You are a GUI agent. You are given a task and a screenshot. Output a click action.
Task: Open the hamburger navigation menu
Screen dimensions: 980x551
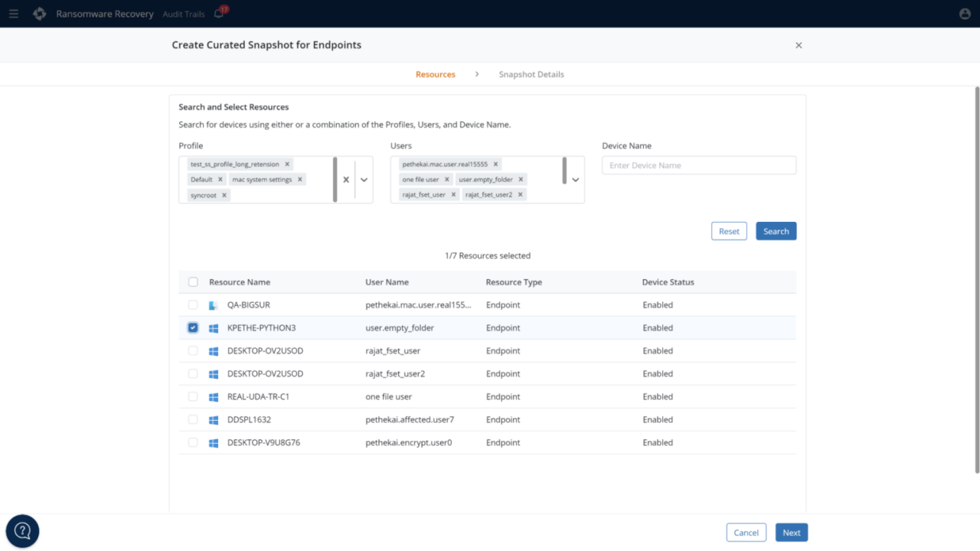point(14,14)
